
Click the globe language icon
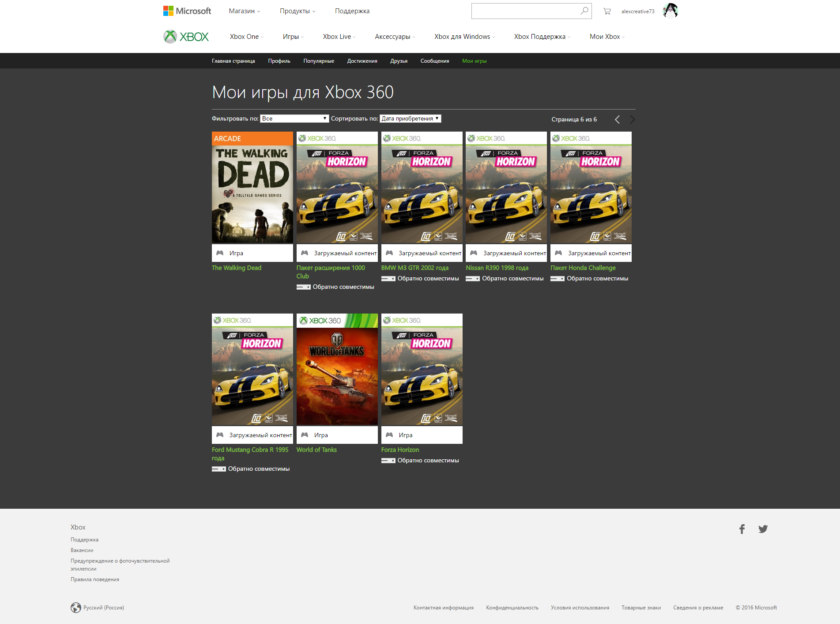coord(76,608)
